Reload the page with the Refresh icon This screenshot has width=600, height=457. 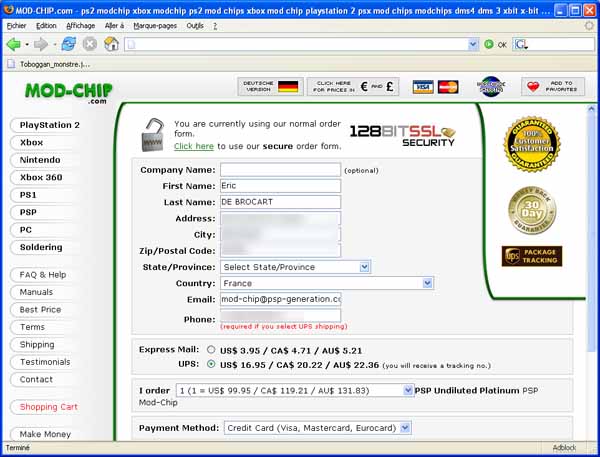(x=68, y=44)
